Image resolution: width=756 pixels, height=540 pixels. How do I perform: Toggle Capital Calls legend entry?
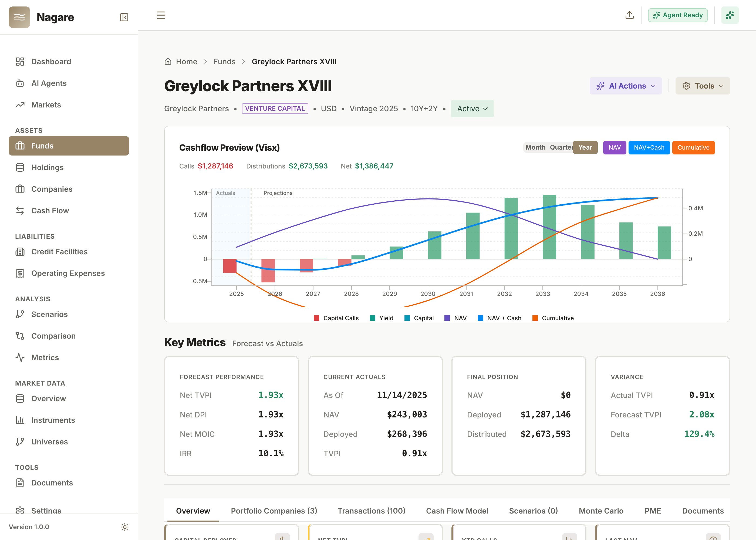click(x=336, y=318)
